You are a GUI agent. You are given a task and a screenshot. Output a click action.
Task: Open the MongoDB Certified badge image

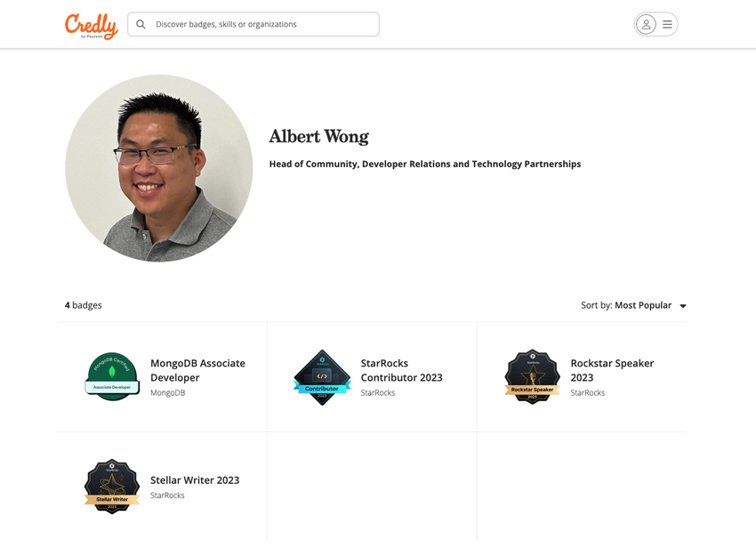[112, 376]
